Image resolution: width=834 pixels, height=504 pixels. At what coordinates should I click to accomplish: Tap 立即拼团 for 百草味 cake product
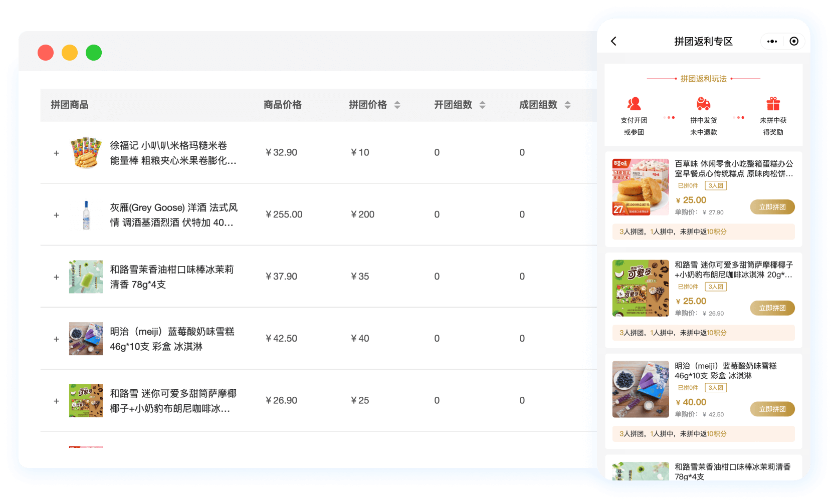point(772,207)
